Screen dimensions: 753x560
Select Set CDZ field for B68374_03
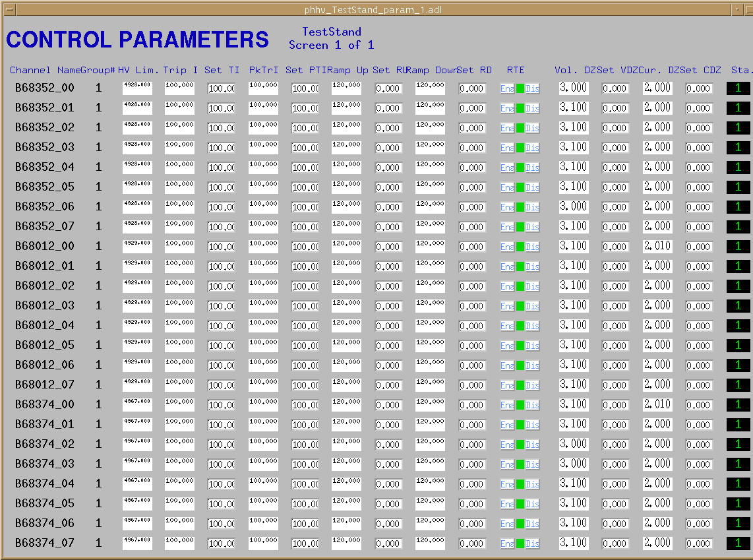tap(698, 464)
